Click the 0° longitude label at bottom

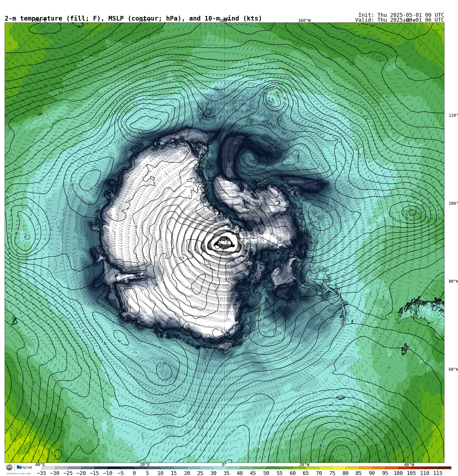(224, 465)
